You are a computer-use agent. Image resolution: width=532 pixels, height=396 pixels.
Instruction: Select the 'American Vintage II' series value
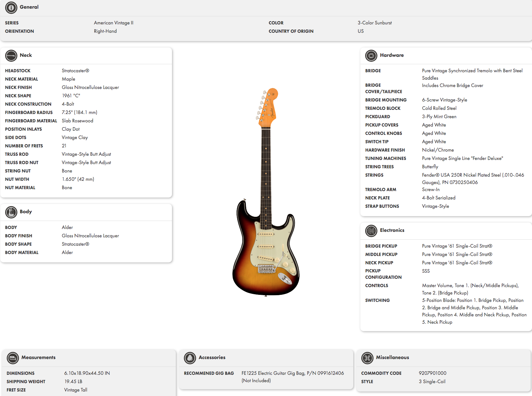point(113,23)
